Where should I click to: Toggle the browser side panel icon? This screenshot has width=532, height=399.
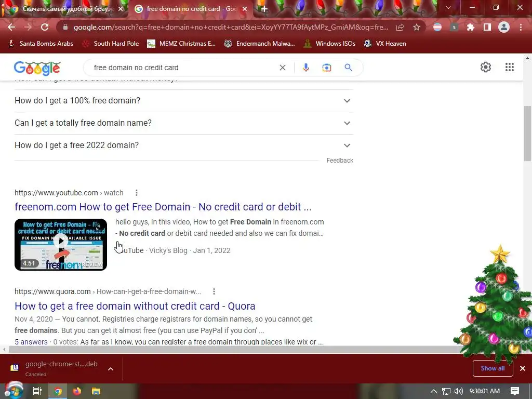tap(487, 27)
